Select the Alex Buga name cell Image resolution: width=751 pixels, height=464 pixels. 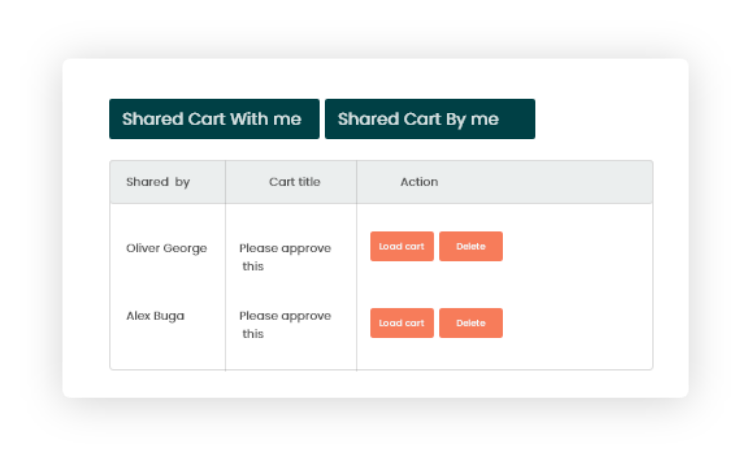click(x=155, y=316)
